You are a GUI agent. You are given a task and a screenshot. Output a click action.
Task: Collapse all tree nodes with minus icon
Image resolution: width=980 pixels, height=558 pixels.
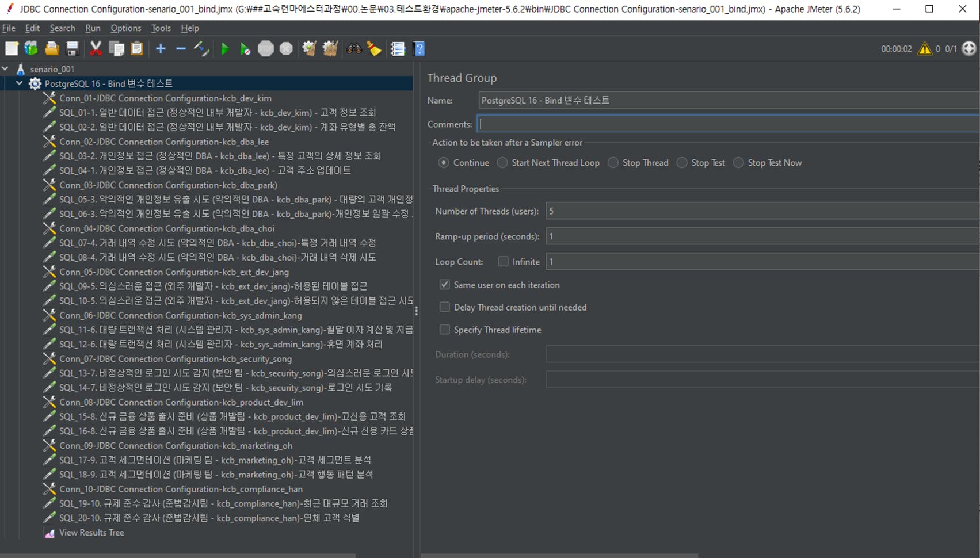pyautogui.click(x=181, y=49)
